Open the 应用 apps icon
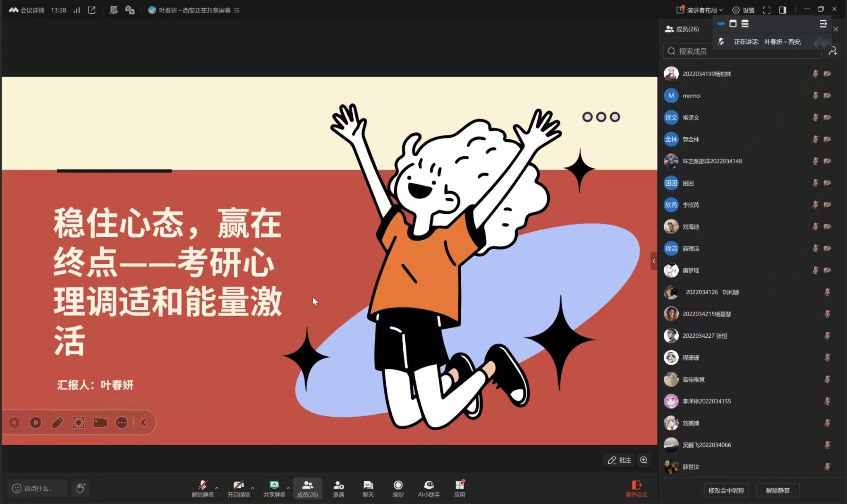 459,488
